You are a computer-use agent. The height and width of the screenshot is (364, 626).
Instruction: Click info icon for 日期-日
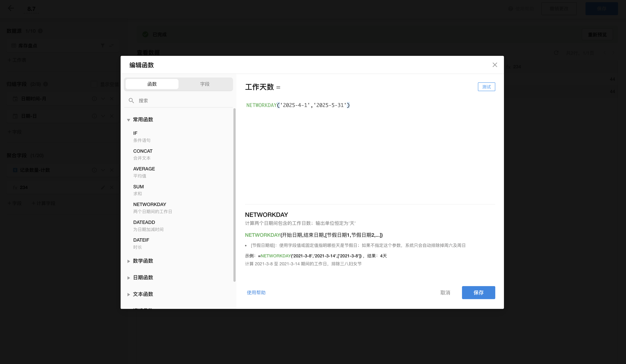coord(94,116)
